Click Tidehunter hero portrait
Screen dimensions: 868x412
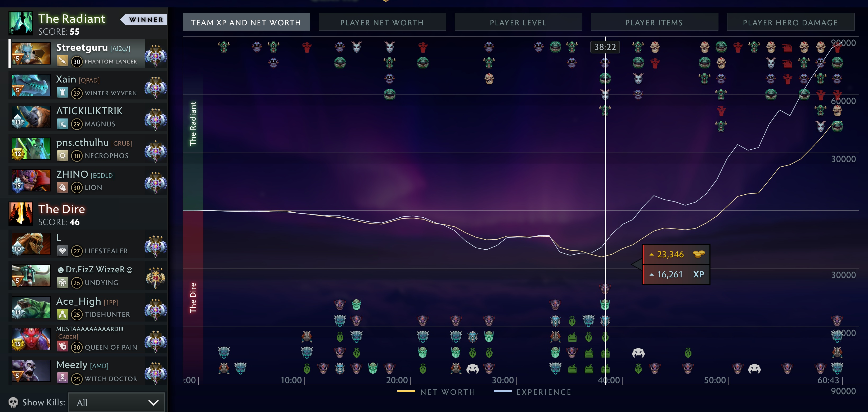tap(31, 307)
